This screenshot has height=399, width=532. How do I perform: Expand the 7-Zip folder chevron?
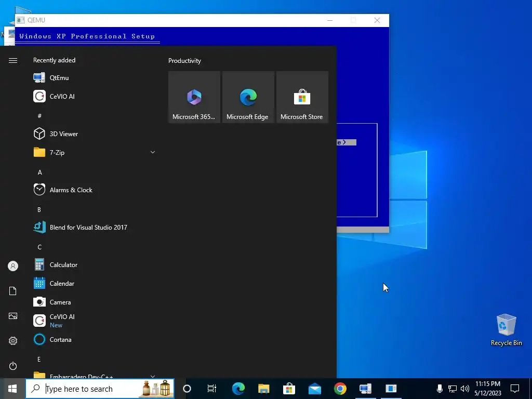point(153,152)
